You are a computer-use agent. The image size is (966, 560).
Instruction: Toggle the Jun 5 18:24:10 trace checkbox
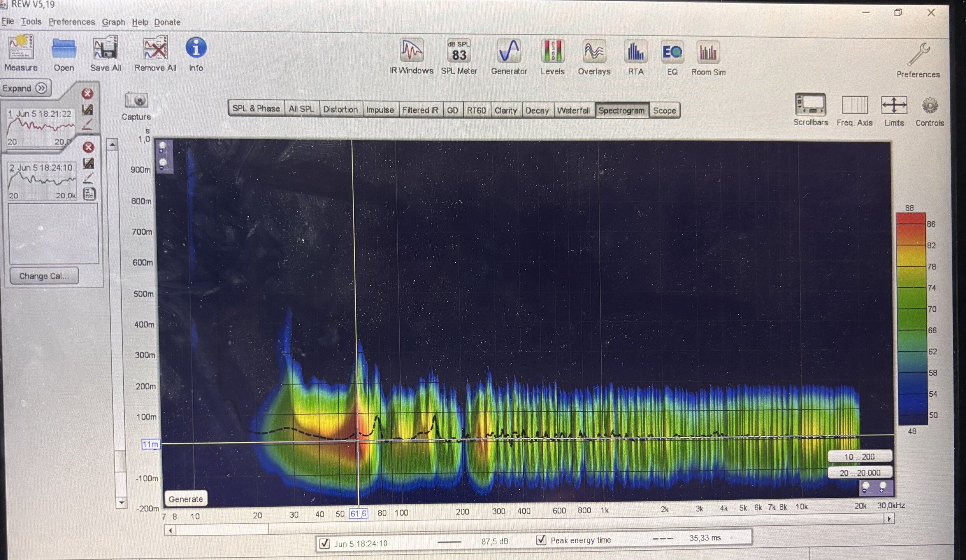(324, 543)
